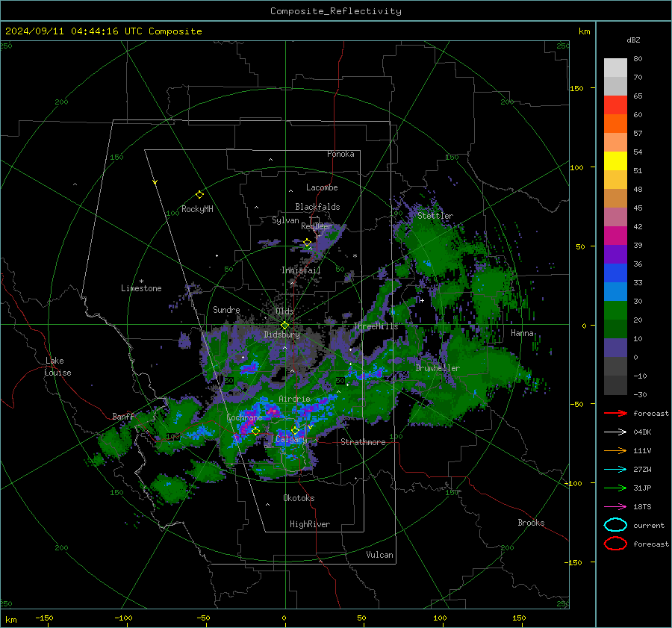Select the green 30 dBZ color swatch
This screenshot has height=628, width=672.
(615, 311)
